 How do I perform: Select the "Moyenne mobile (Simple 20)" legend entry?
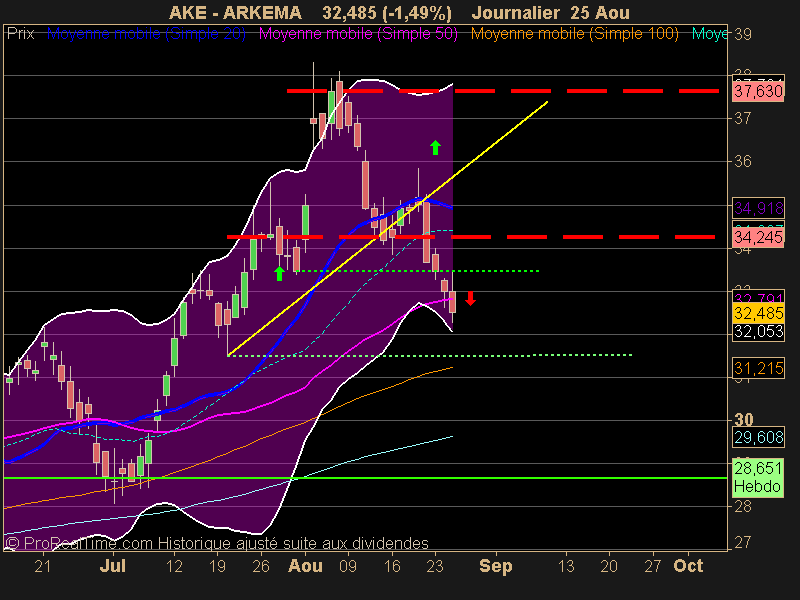point(146,34)
